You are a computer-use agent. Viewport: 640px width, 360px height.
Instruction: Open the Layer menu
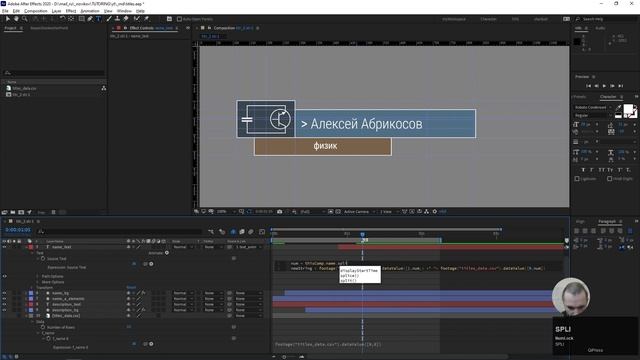pyautogui.click(x=56, y=11)
